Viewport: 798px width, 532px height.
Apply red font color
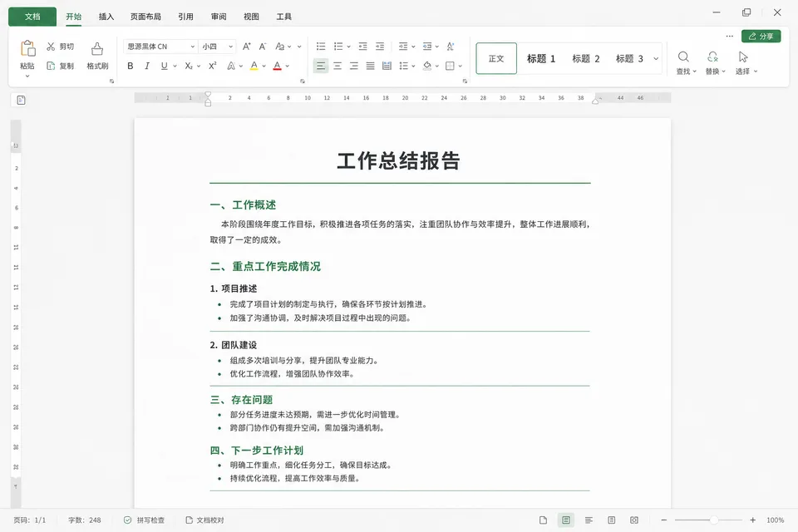coord(278,66)
